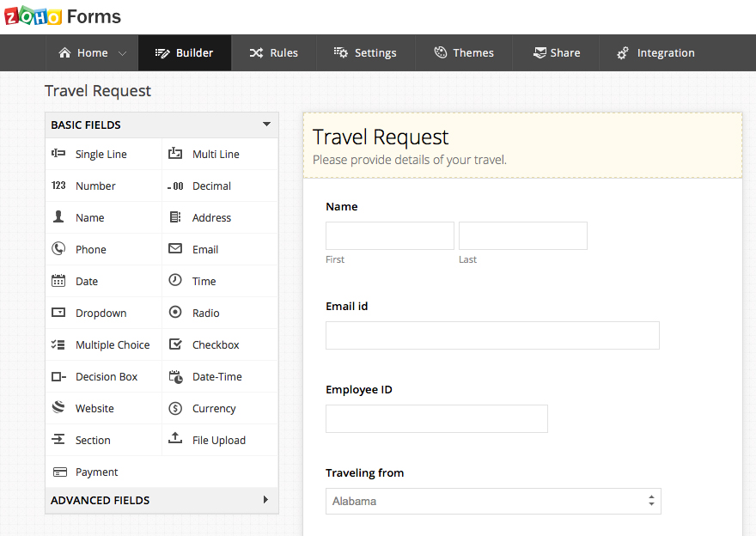
Task: Select the Multi Line field icon
Action: pyautogui.click(x=175, y=153)
